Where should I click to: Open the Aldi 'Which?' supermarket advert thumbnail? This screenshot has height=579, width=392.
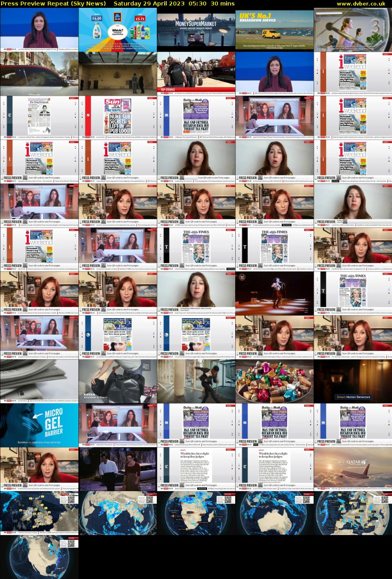[x=118, y=30]
